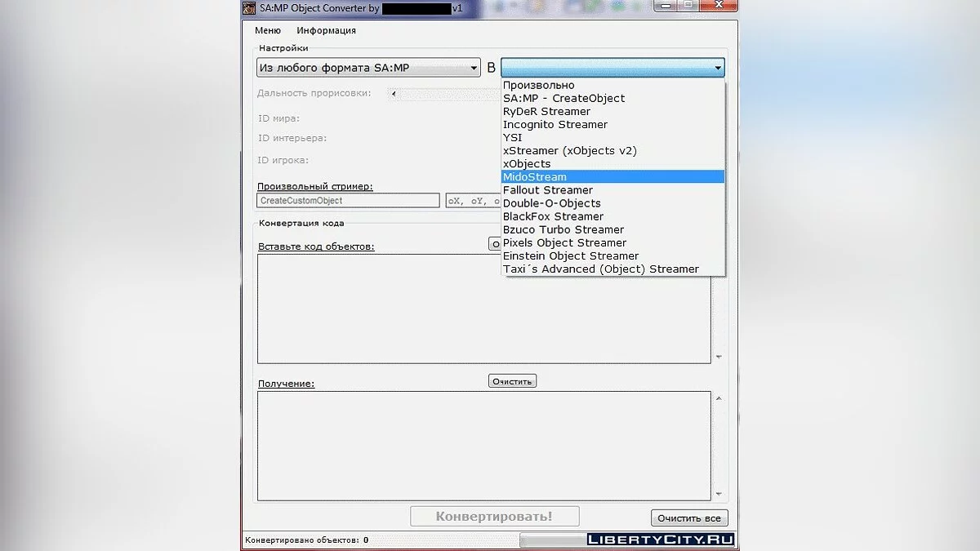
Task: Open the Меню menu
Action: tap(268, 31)
